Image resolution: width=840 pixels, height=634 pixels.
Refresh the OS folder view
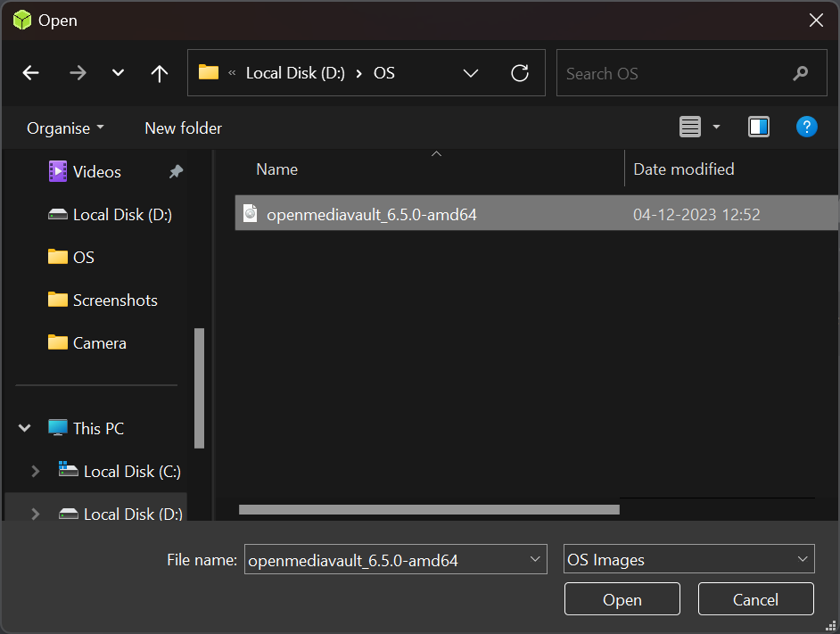coord(520,73)
